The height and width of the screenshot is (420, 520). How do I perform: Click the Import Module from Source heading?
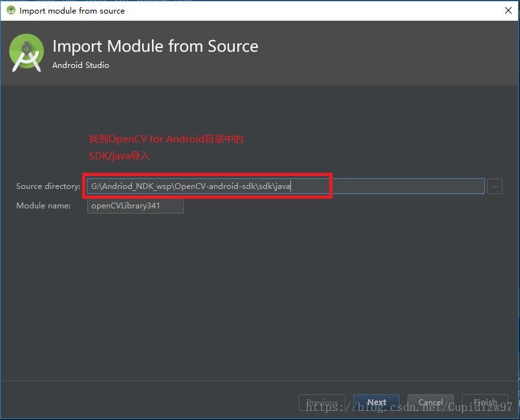pos(155,46)
